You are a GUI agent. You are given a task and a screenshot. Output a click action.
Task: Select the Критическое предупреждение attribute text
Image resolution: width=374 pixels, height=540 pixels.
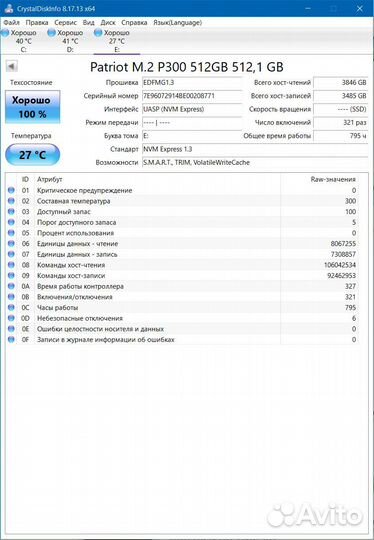coord(84,190)
